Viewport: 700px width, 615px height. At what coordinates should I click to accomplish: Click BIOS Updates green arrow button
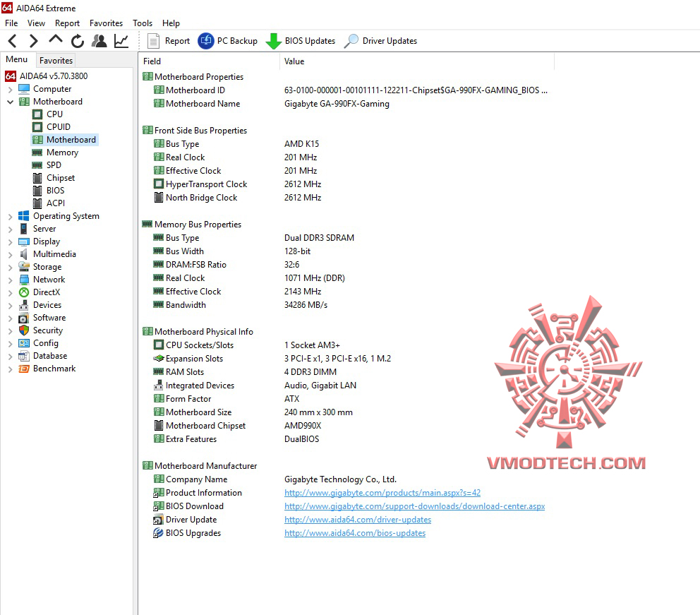pos(301,41)
